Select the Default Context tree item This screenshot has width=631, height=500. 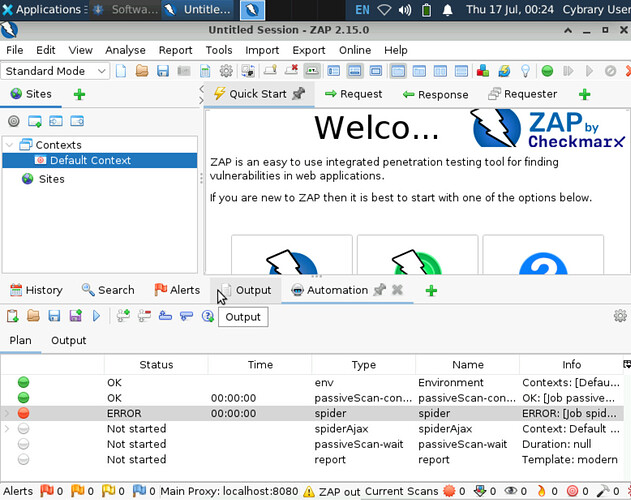tap(90, 160)
